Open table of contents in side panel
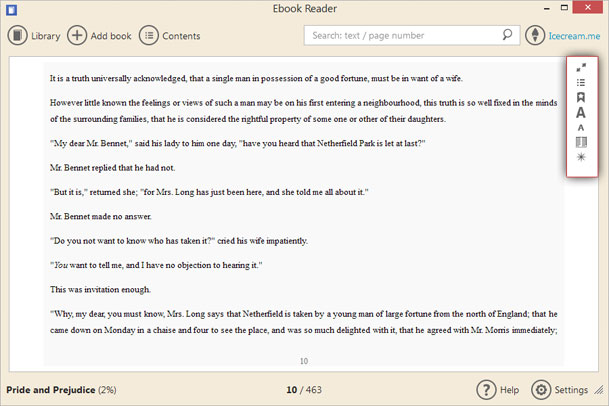This screenshot has height=406, width=609. pos(581,82)
